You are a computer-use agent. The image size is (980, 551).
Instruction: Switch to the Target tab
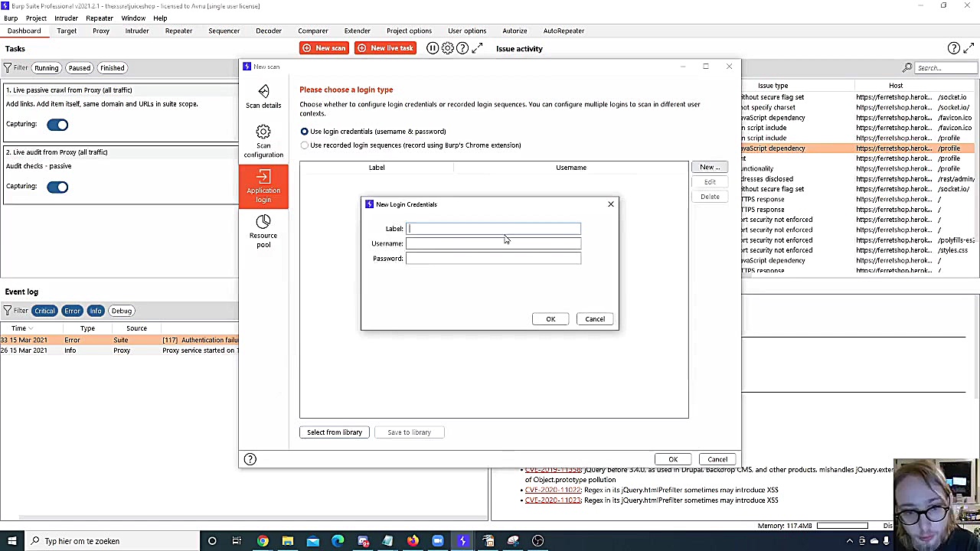tap(67, 31)
